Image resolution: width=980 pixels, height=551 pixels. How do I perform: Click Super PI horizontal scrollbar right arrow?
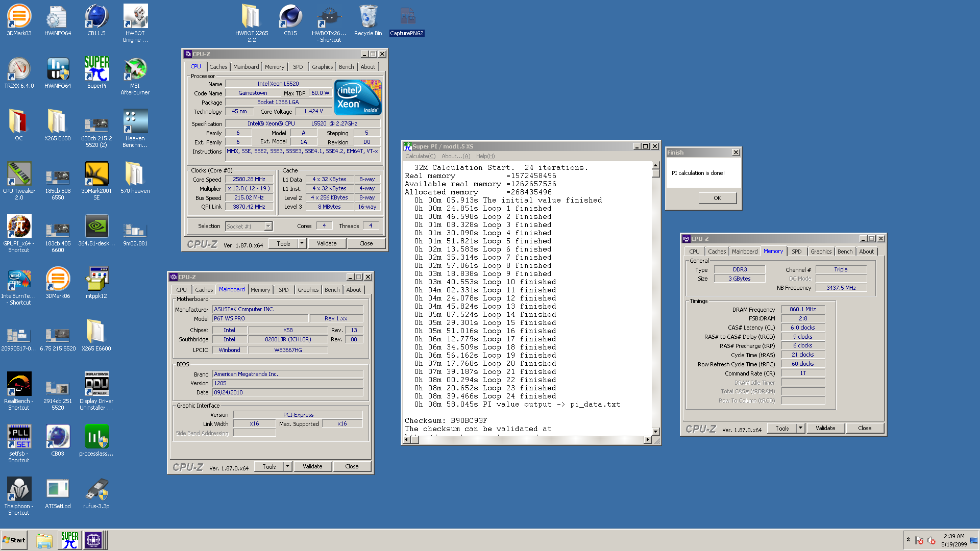[648, 440]
